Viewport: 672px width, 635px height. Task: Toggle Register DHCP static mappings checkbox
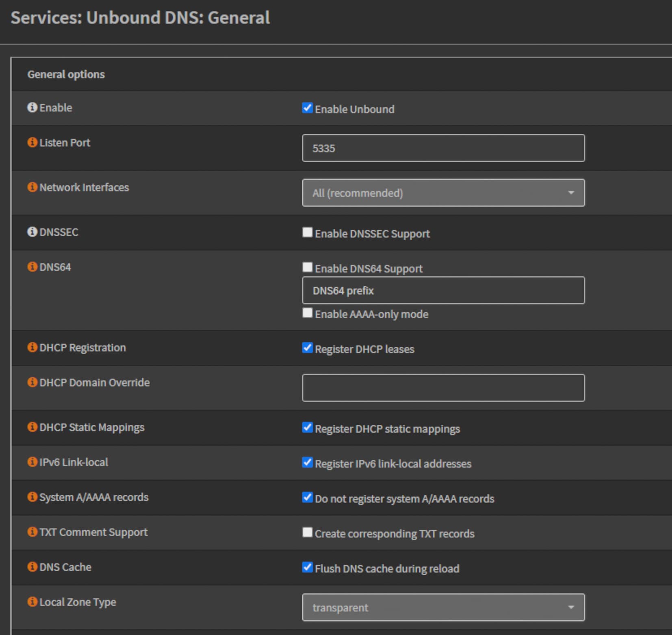pos(308,427)
